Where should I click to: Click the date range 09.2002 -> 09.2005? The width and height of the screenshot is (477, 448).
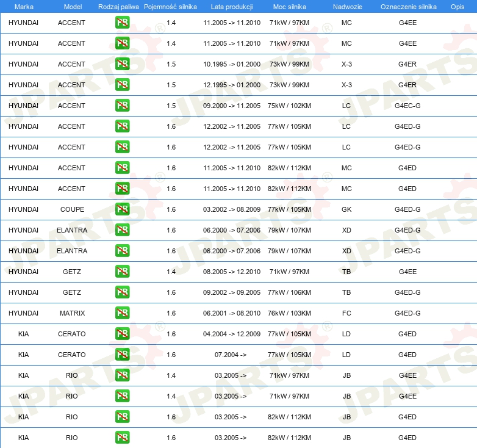232,292
